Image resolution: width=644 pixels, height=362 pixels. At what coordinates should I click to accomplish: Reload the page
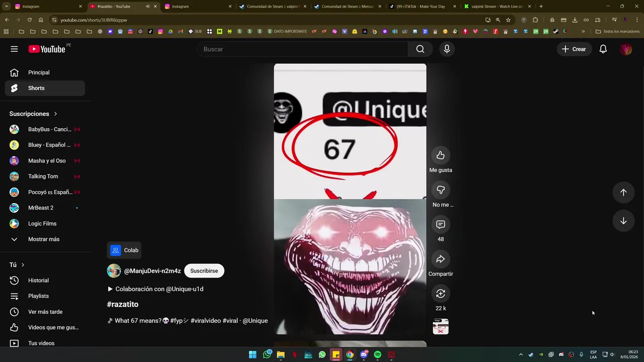[29, 20]
